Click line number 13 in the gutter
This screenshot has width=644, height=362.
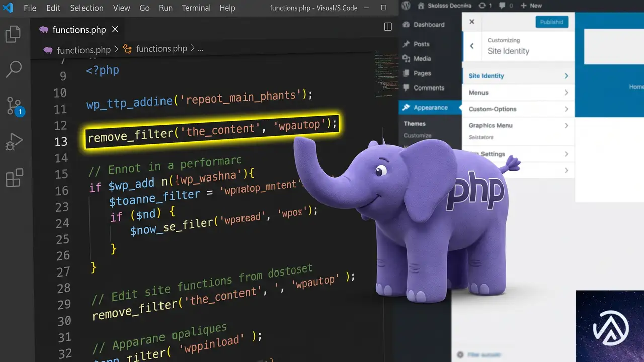click(61, 141)
